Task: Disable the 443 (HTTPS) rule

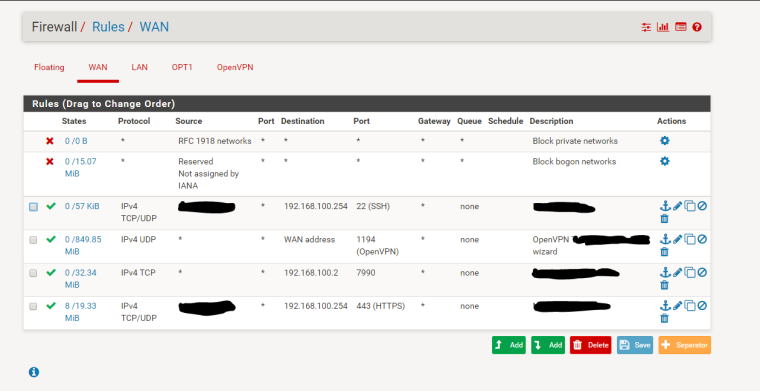Action: coord(702,306)
